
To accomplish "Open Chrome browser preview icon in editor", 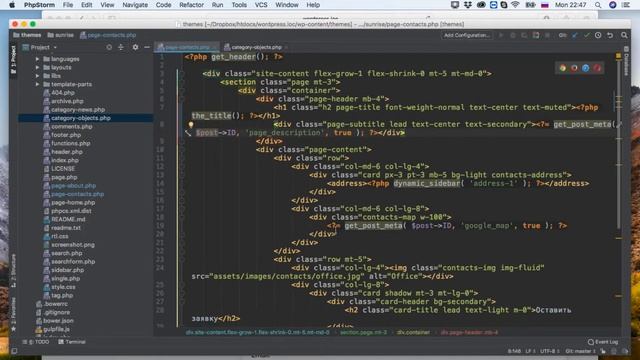I will [563, 68].
